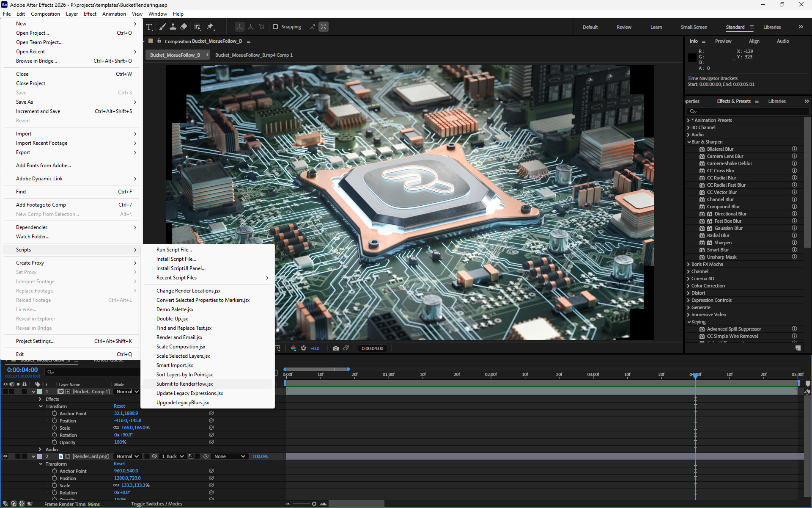Click the create new bin icon in Effects panel
Image resolution: width=812 pixels, height=508 pixels.
[x=798, y=348]
